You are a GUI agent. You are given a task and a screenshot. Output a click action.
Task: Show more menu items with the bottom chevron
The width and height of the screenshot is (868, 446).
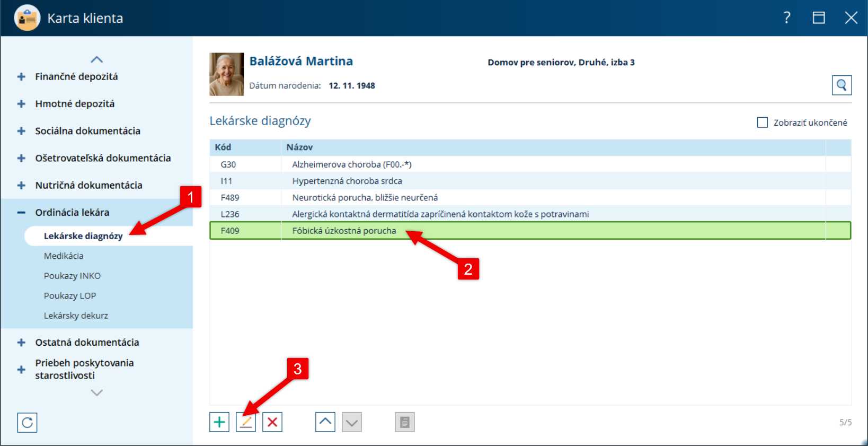click(x=96, y=393)
